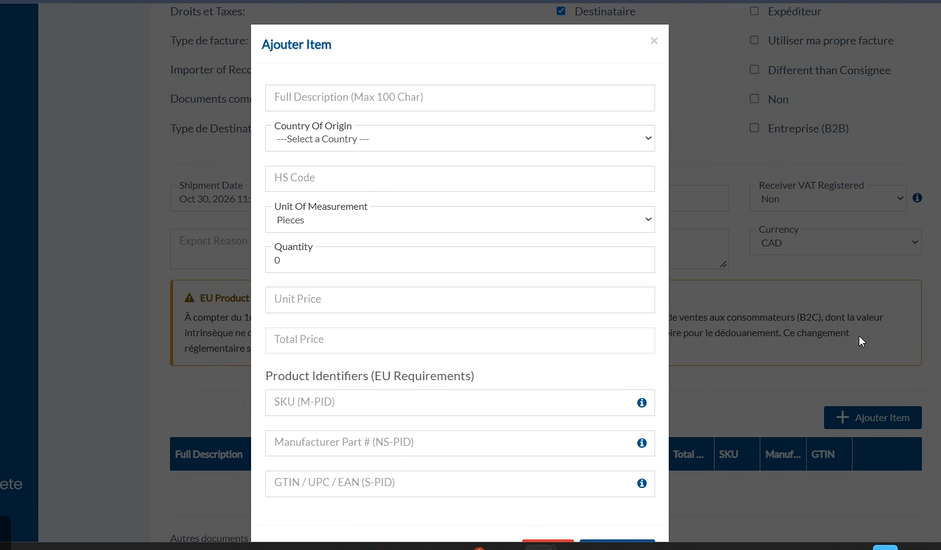Click the Product Identifiers (EU Requirements) heading
Image resolution: width=941 pixels, height=550 pixels.
click(370, 376)
